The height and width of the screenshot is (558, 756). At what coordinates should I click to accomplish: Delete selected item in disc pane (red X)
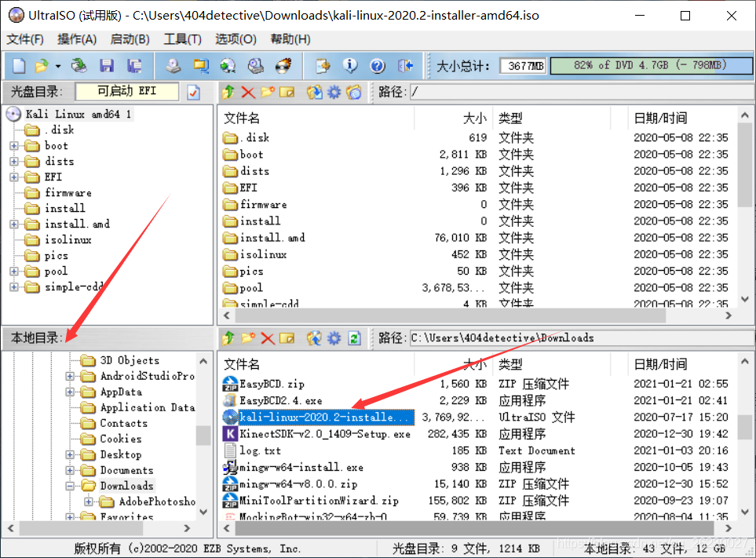click(x=248, y=92)
